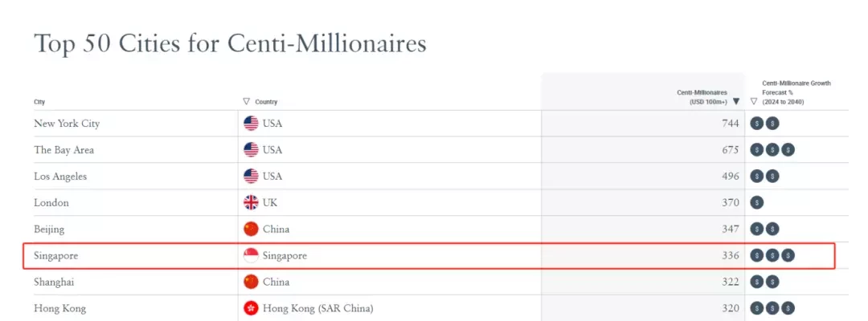868x321 pixels.
Task: Sort by the City column header
Action: 39,102
